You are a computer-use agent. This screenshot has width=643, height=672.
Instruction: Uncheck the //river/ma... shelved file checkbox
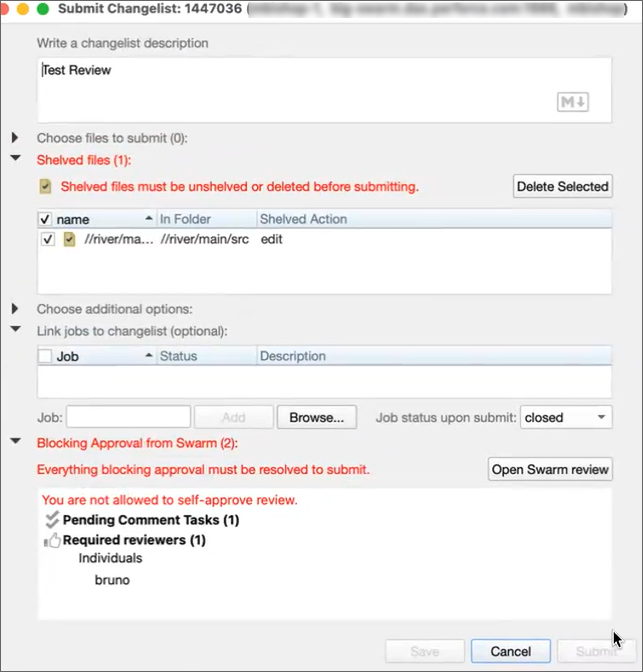click(x=47, y=240)
